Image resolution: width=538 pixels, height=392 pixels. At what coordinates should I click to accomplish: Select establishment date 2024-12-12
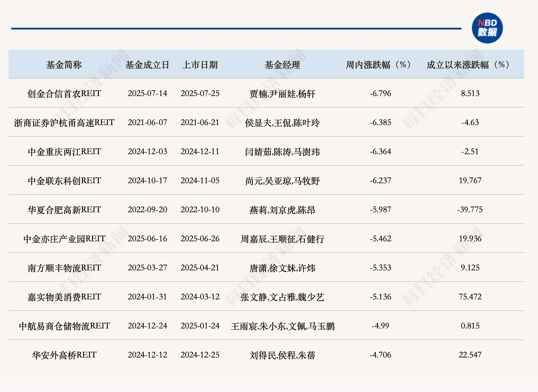coord(147,355)
